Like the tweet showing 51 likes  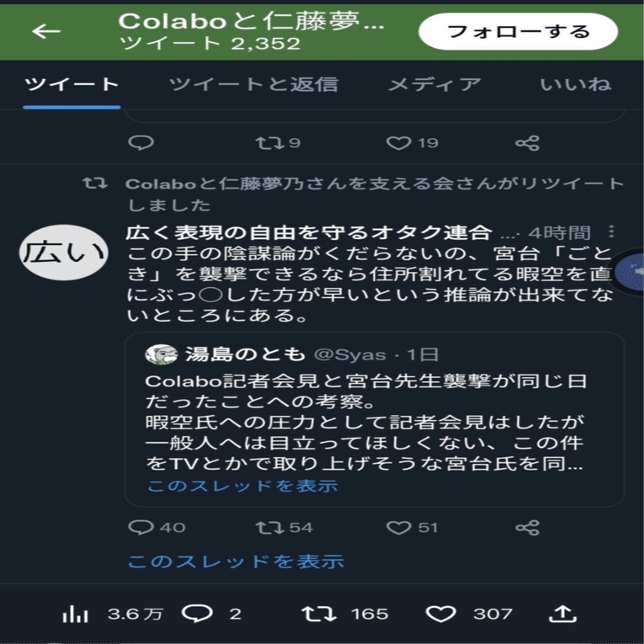(x=412, y=527)
